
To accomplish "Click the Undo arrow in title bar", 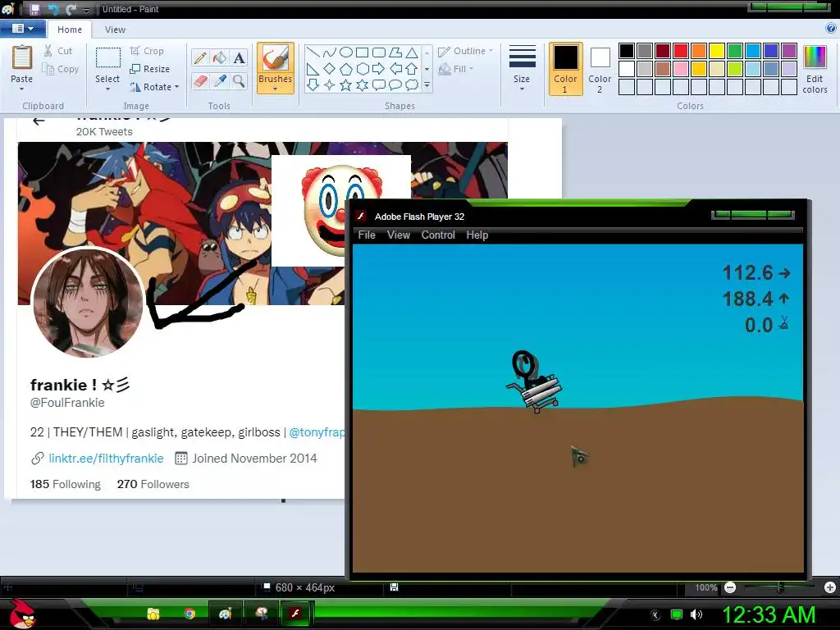I will (x=52, y=9).
